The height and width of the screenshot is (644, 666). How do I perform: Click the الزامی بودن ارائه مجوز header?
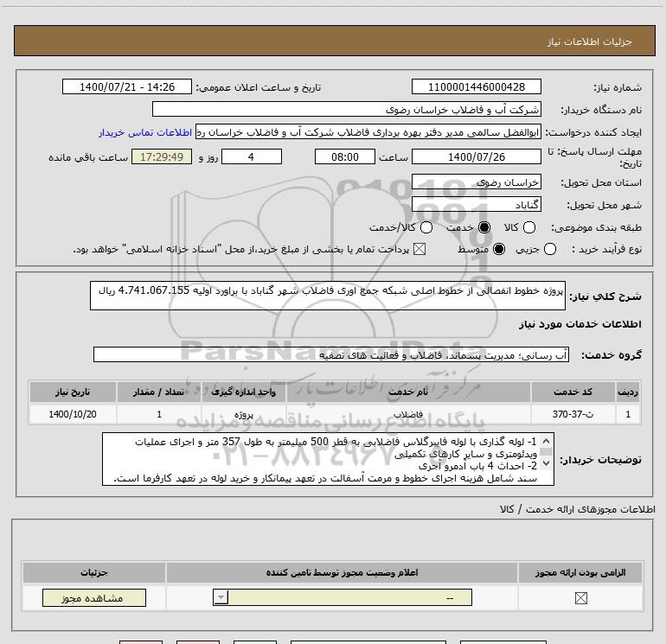[580, 572]
